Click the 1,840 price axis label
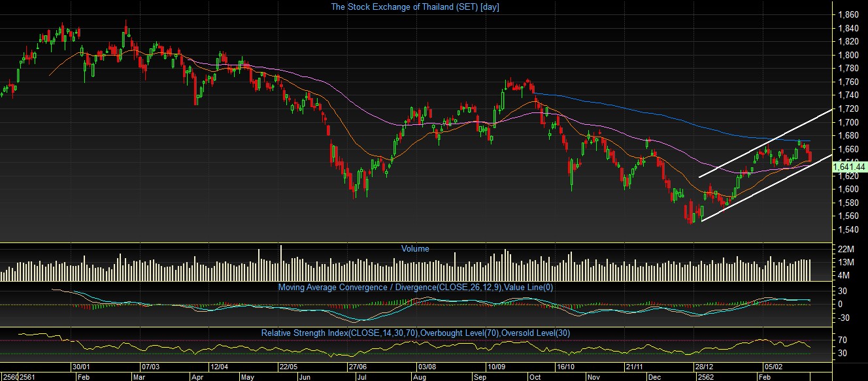Image resolution: width=868 pixels, height=381 pixels. [x=848, y=28]
